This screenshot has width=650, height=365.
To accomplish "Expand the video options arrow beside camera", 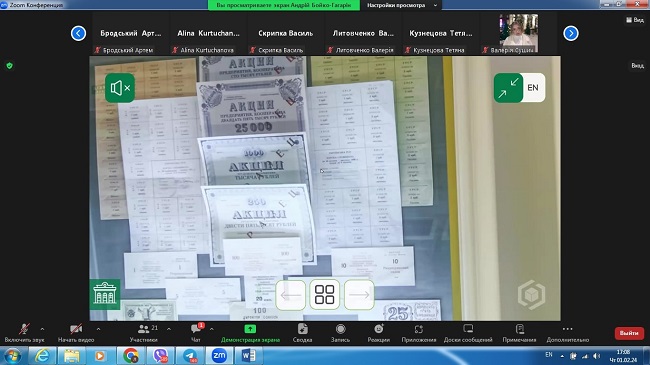I will coord(98,329).
